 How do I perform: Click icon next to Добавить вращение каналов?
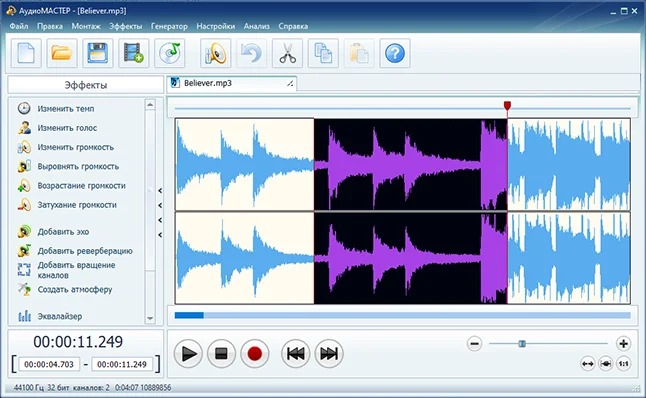(x=24, y=269)
